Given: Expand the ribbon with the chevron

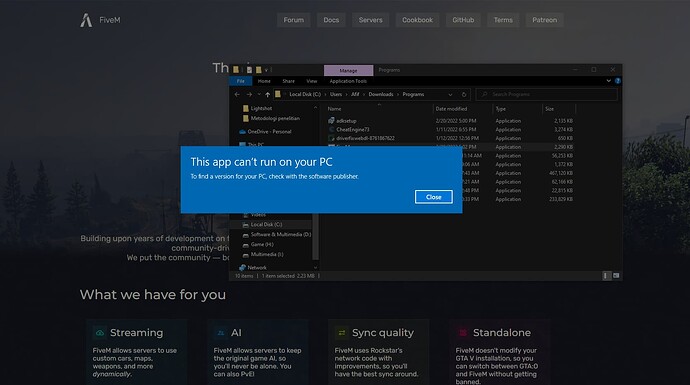Looking at the screenshot, I should pyautogui.click(x=609, y=81).
